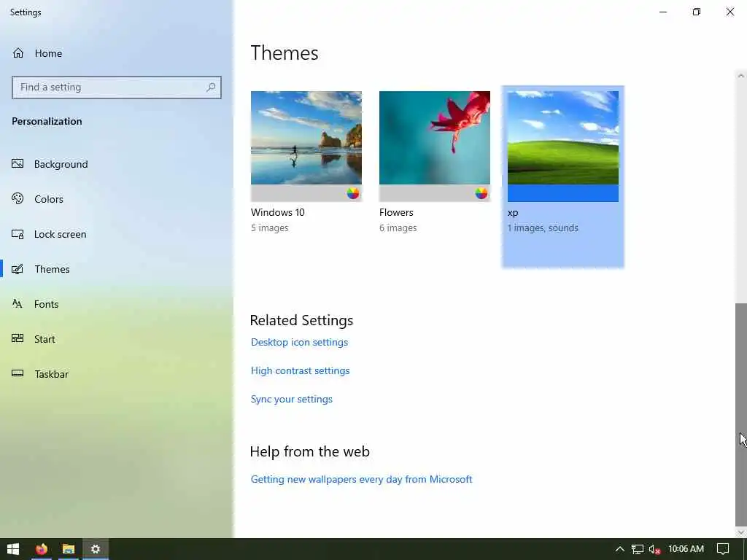The width and height of the screenshot is (747, 560).
Task: Click the network tray icon
Action: pos(638,549)
